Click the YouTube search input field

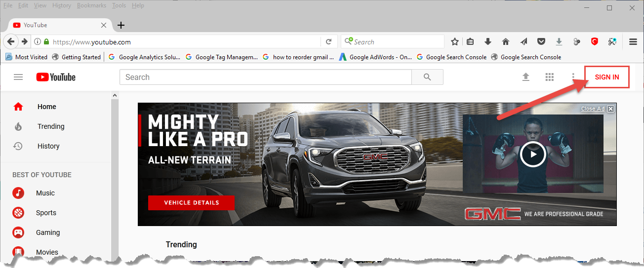pos(265,77)
